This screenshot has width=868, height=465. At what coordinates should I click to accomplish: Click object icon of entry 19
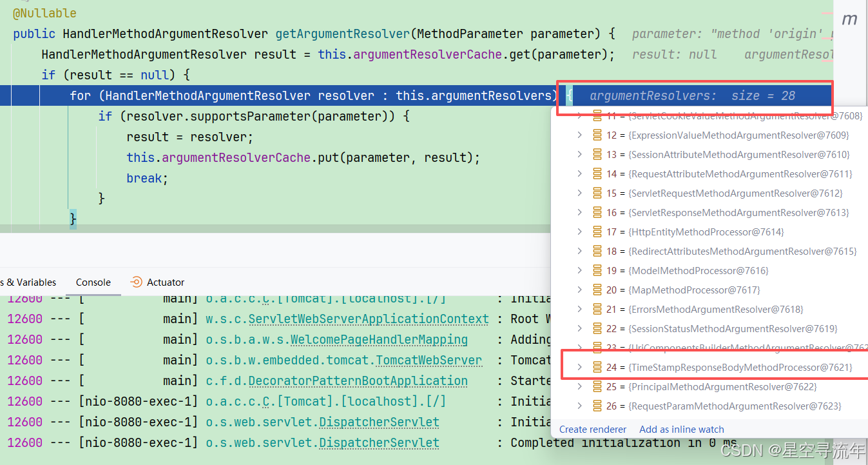597,270
